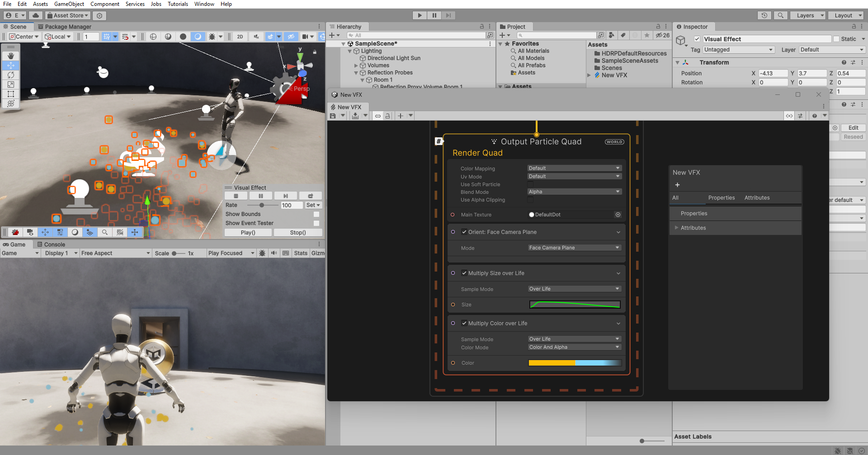Click the Project favorites star filter

pos(647,35)
